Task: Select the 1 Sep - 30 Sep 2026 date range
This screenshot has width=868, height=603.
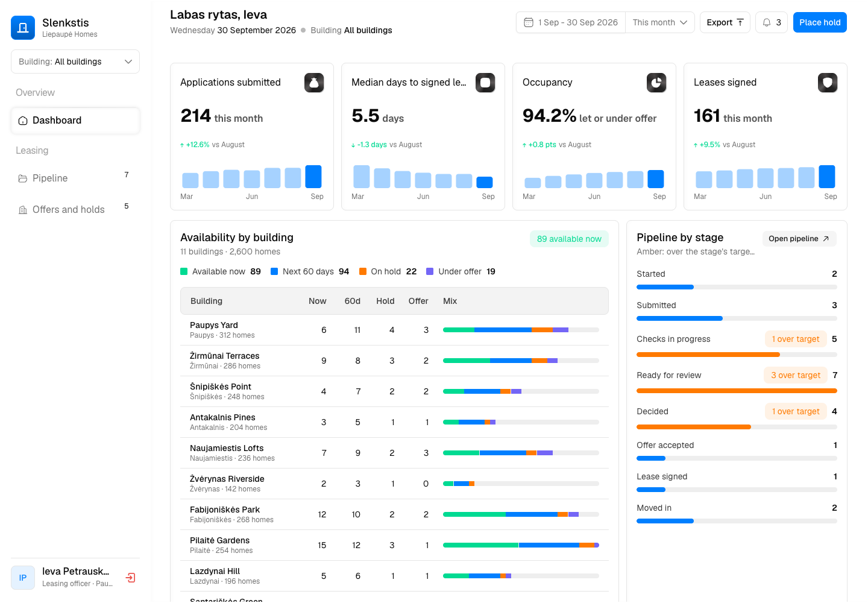Action: point(571,22)
